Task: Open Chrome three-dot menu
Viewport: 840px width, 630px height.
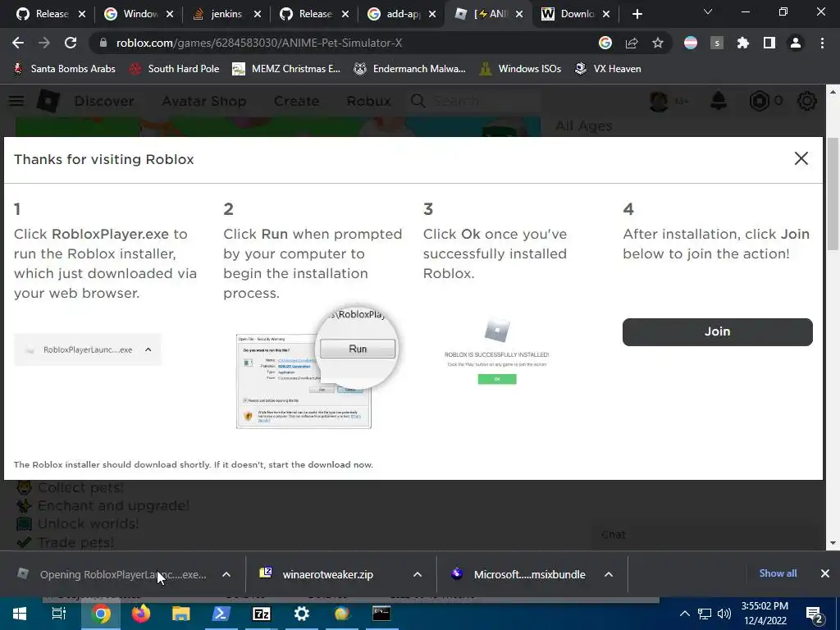Action: point(822,43)
